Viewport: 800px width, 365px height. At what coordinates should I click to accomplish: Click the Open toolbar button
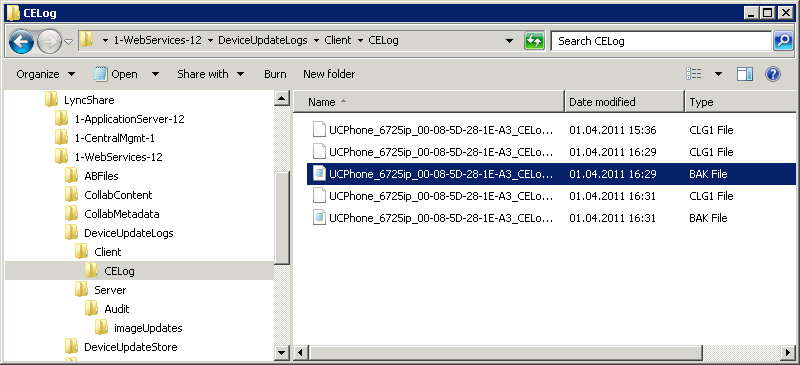115,75
